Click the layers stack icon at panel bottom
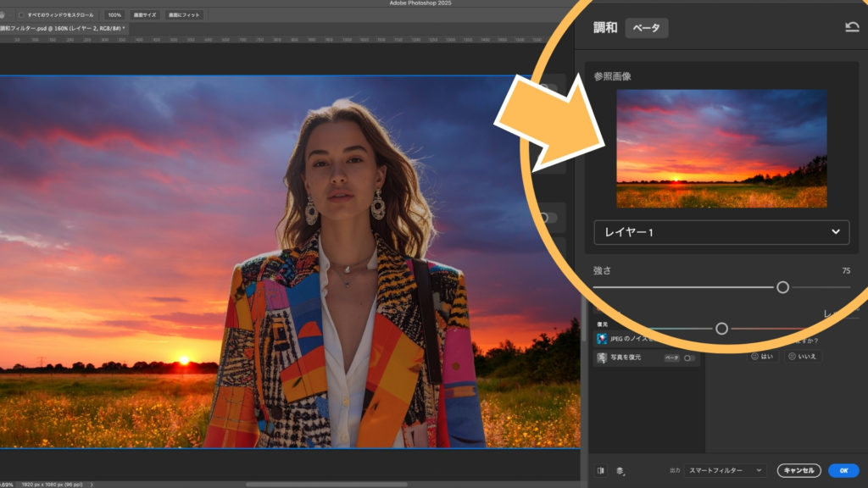The image size is (868, 488). (x=620, y=470)
